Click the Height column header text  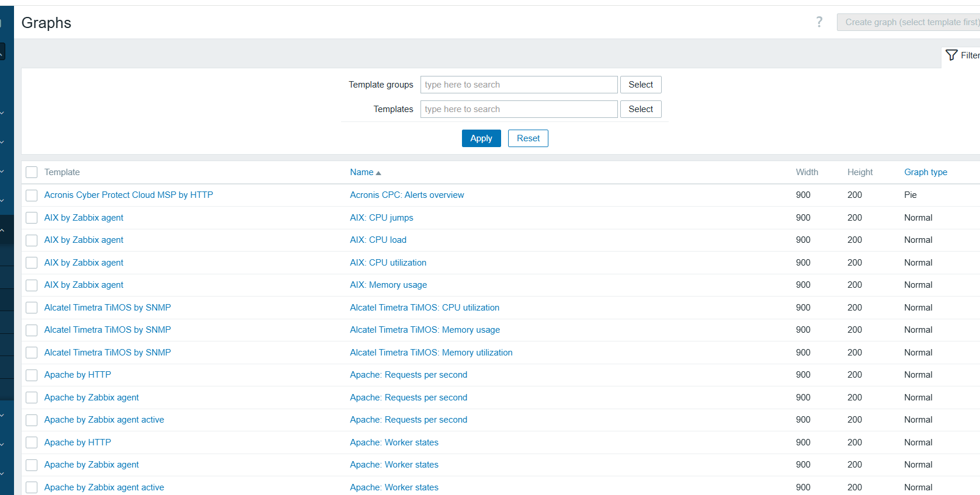coord(860,172)
